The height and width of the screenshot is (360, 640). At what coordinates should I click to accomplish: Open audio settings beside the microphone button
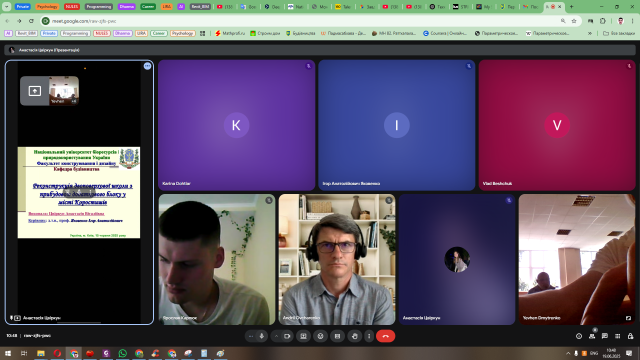[251, 336]
